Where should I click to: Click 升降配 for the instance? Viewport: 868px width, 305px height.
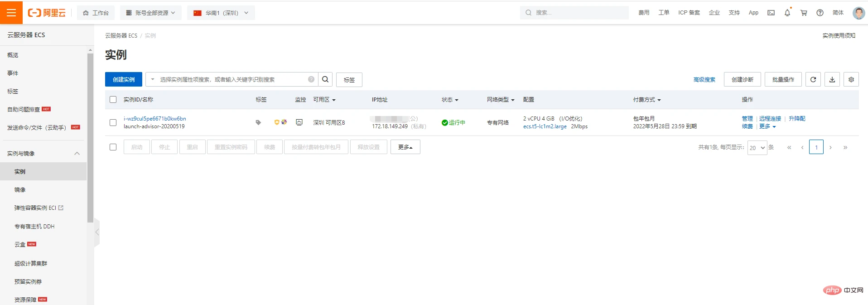pos(797,118)
